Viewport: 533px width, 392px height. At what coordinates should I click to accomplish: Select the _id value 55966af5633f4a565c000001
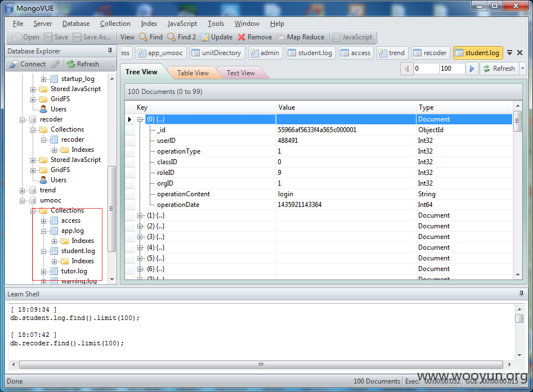[x=317, y=130]
